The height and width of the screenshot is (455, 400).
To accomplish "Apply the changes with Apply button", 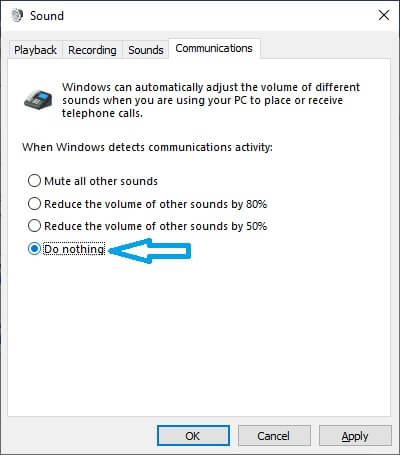I will [355, 436].
